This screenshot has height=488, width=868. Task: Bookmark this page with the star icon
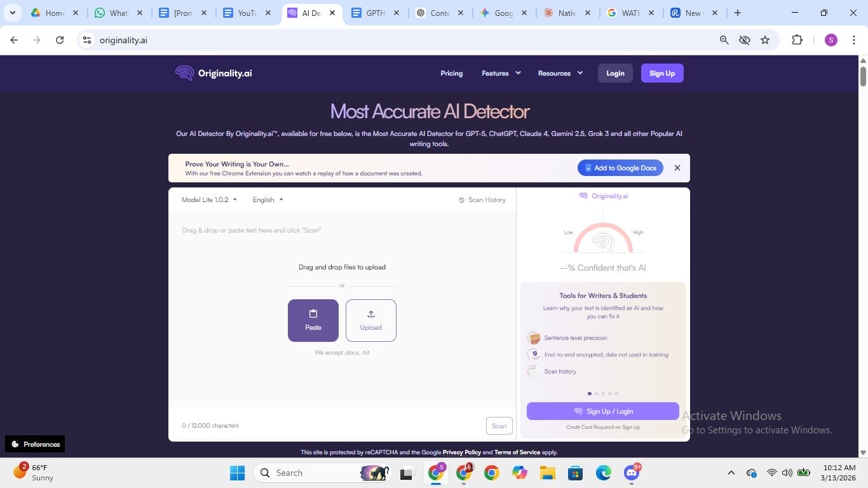click(765, 40)
